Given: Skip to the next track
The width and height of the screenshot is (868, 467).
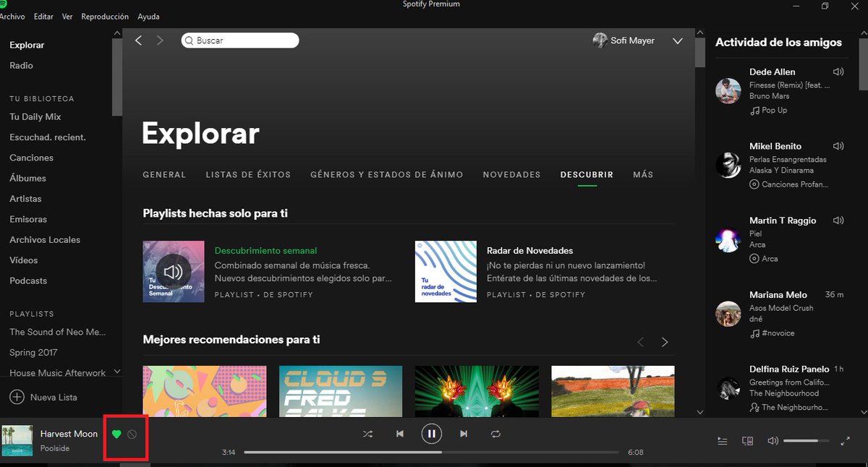Looking at the screenshot, I should pyautogui.click(x=464, y=434).
